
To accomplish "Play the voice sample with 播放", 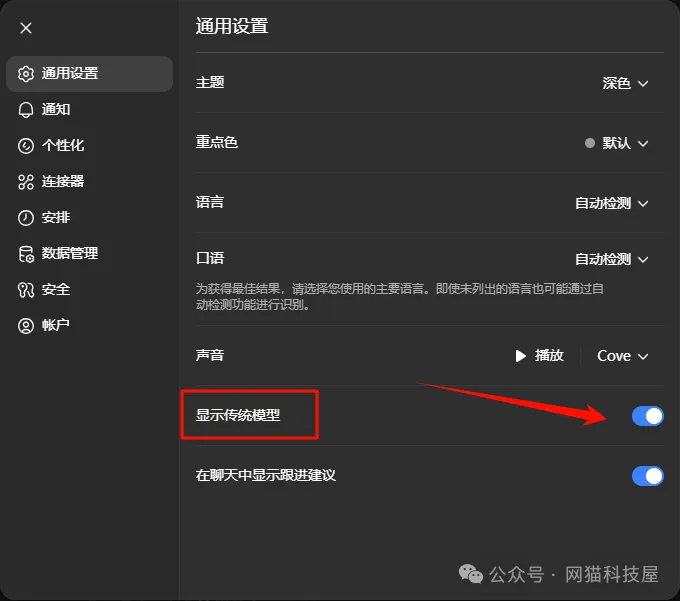I will tap(539, 356).
